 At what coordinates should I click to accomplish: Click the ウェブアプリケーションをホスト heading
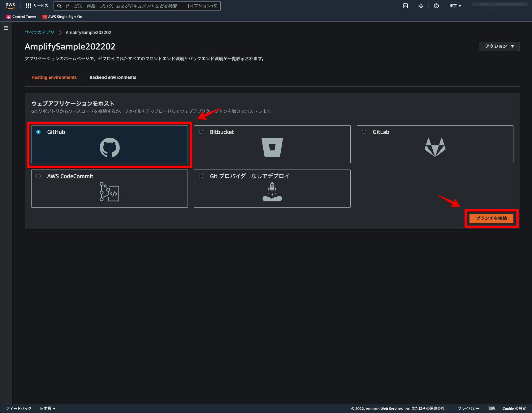point(73,104)
